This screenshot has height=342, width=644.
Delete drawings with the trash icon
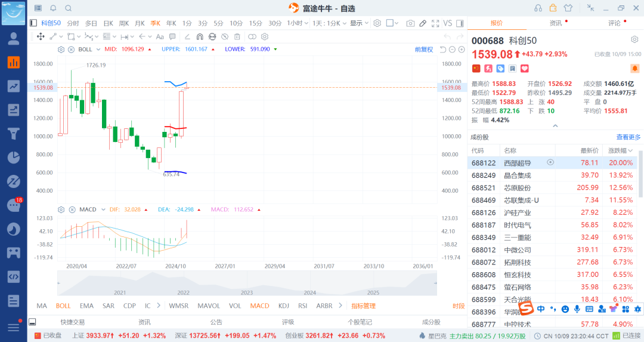(237, 36)
